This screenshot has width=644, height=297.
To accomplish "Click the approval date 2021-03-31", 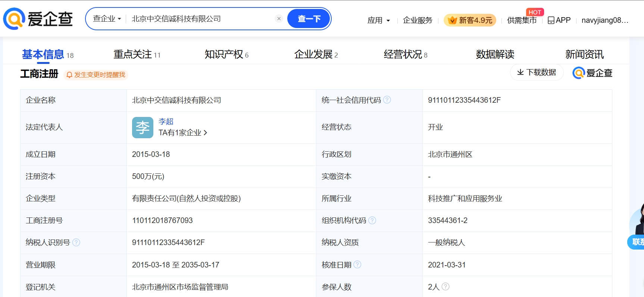I will pyautogui.click(x=447, y=265).
